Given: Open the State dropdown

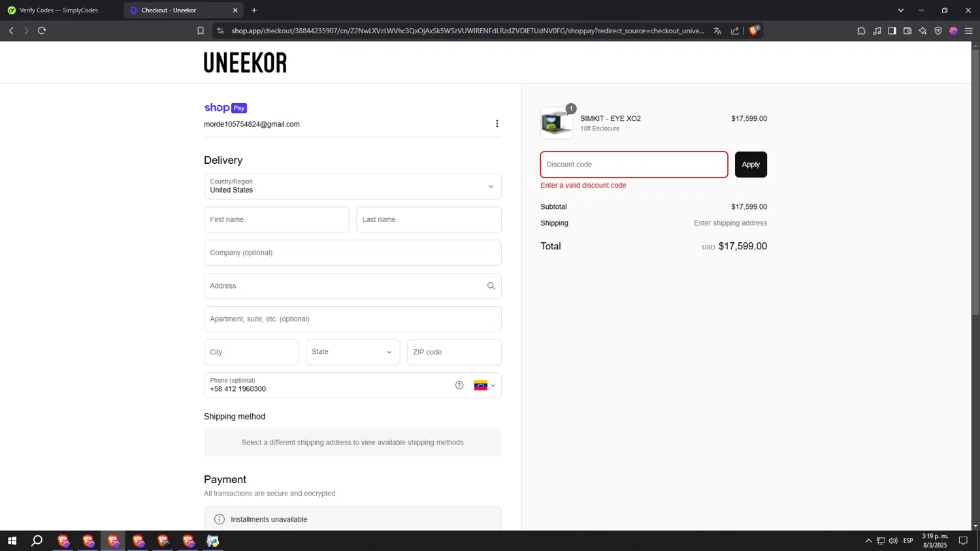Looking at the screenshot, I should [x=353, y=352].
